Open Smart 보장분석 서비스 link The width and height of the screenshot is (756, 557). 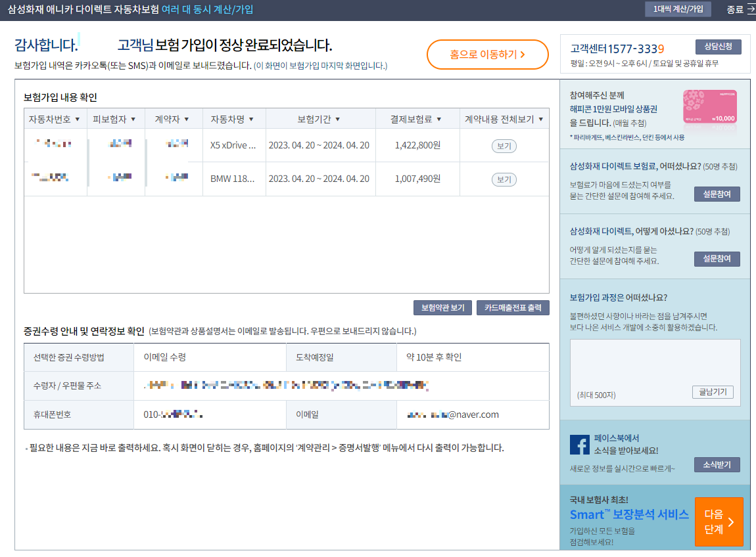click(629, 514)
